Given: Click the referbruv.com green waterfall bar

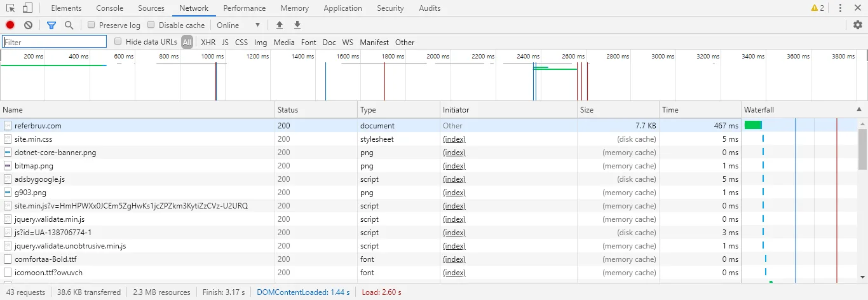Looking at the screenshot, I should pyautogui.click(x=753, y=126).
